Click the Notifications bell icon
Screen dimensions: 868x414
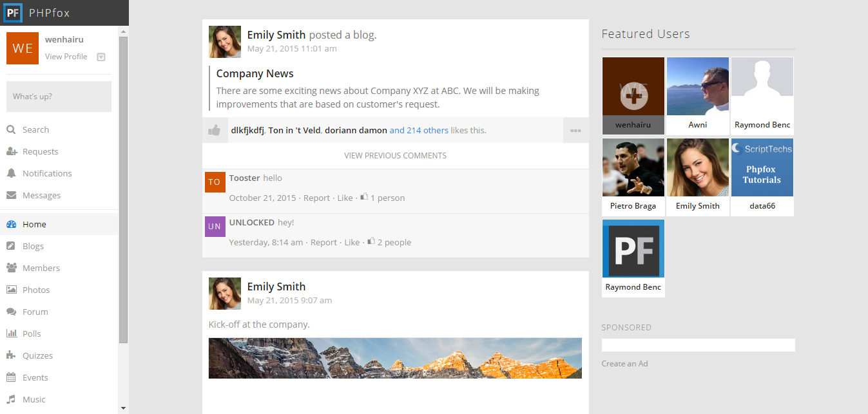pos(11,173)
